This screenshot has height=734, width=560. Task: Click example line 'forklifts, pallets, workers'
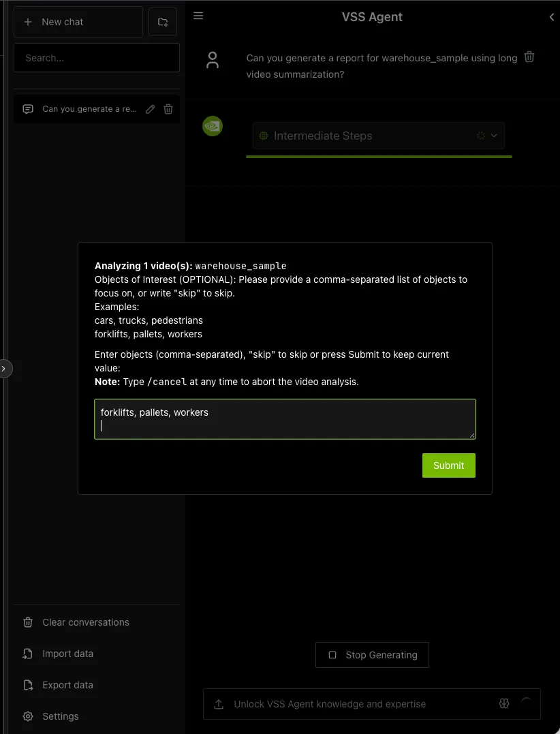click(x=149, y=334)
